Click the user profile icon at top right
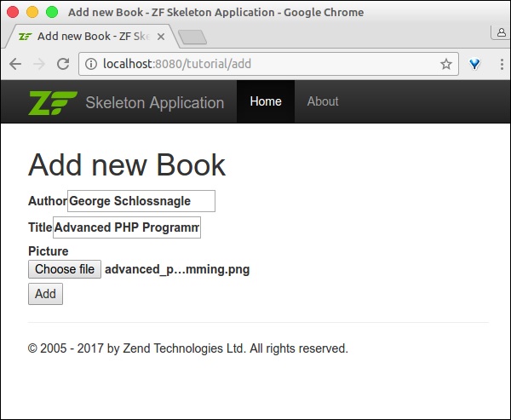This screenshot has width=511, height=420. click(x=502, y=32)
